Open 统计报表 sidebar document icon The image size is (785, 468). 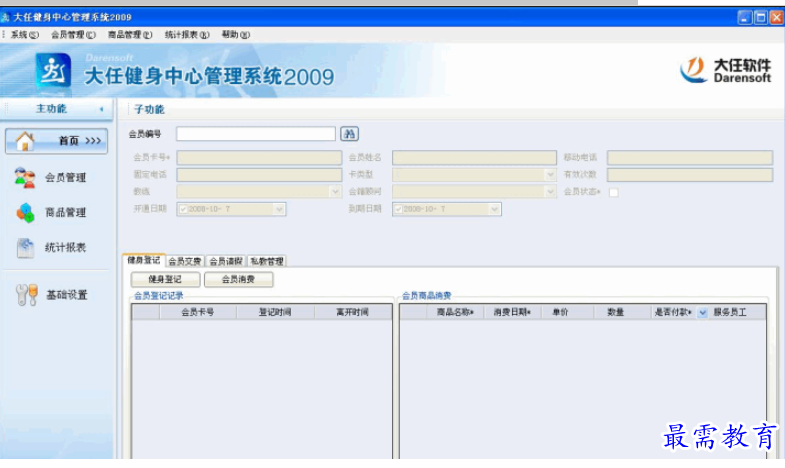coord(25,248)
